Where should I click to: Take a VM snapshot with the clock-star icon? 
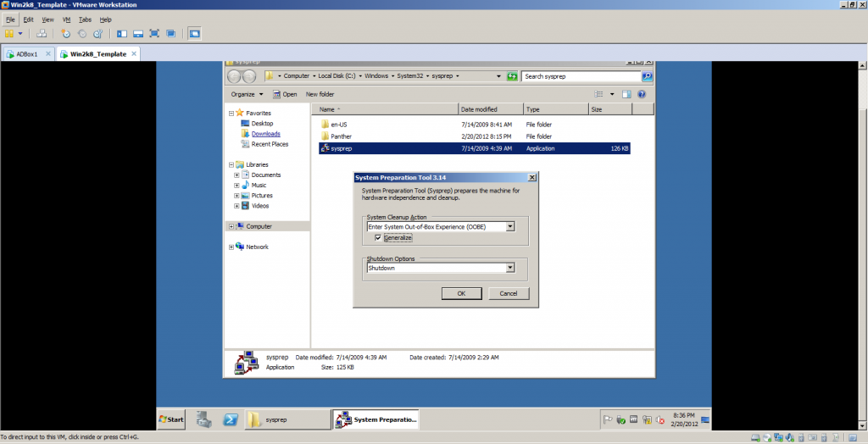click(66, 34)
